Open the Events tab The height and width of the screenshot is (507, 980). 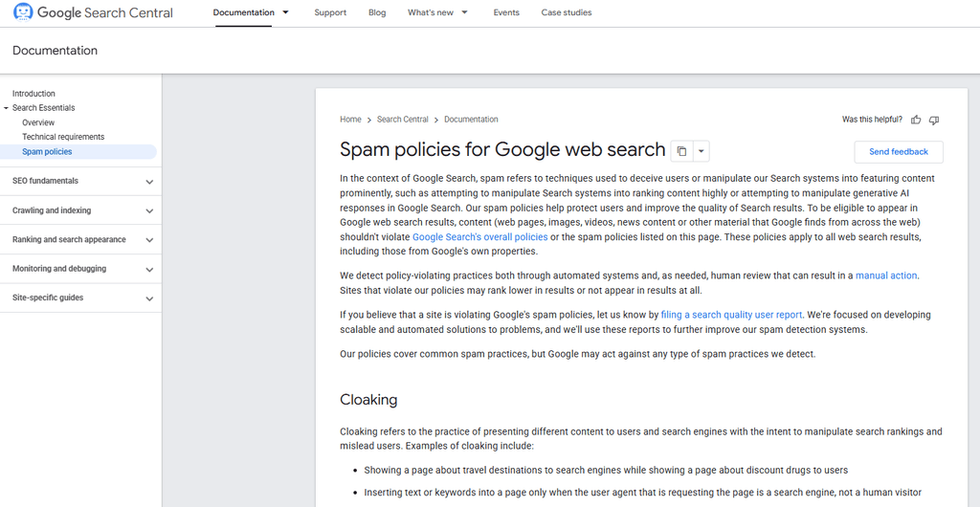point(506,12)
